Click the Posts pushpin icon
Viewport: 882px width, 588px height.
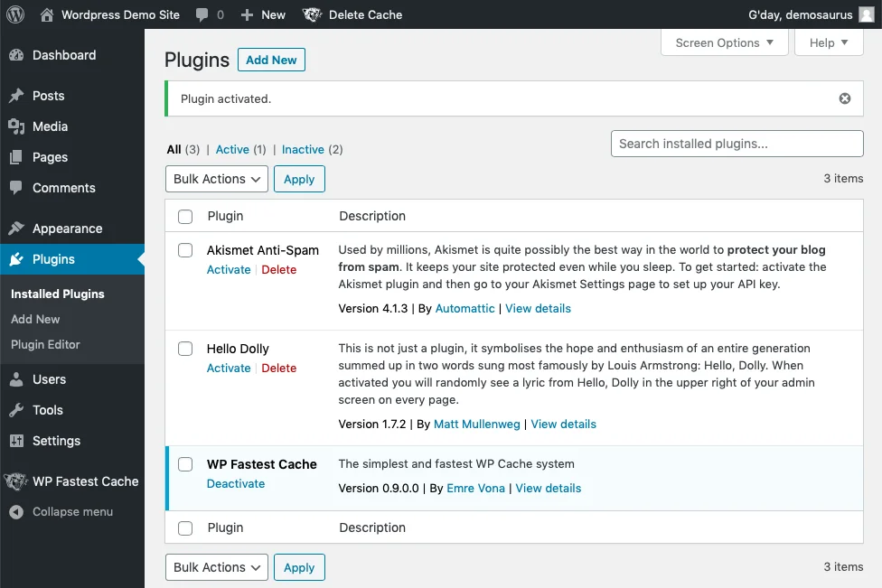coord(16,96)
